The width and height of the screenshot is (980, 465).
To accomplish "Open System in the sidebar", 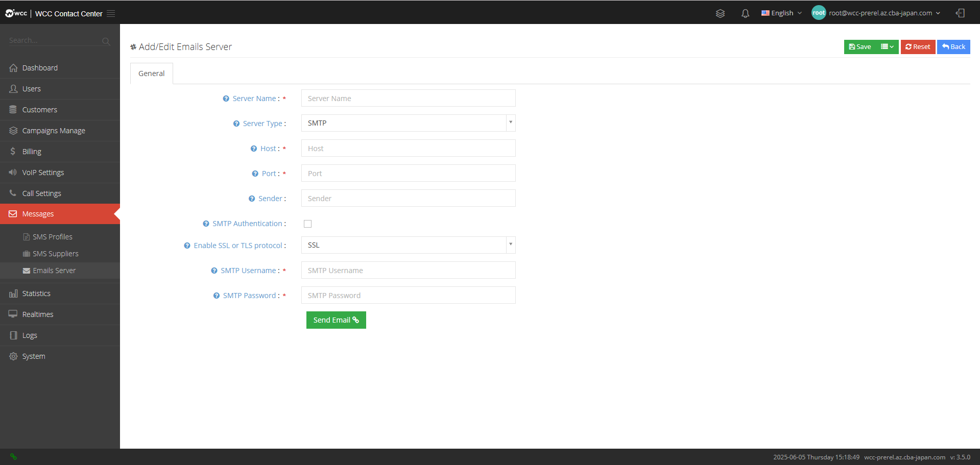I will click(60, 356).
